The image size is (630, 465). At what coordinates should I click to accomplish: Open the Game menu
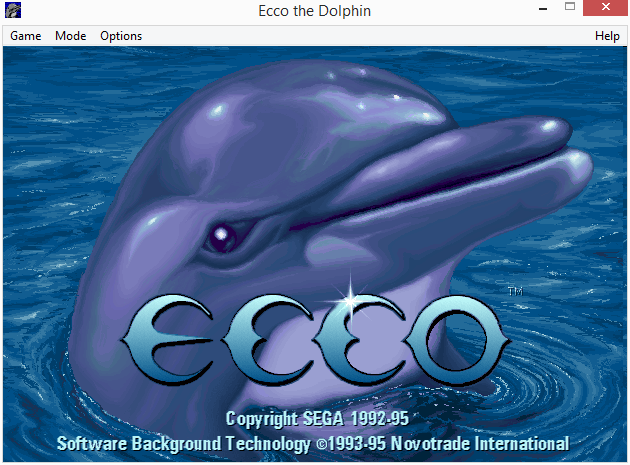pyautogui.click(x=26, y=36)
